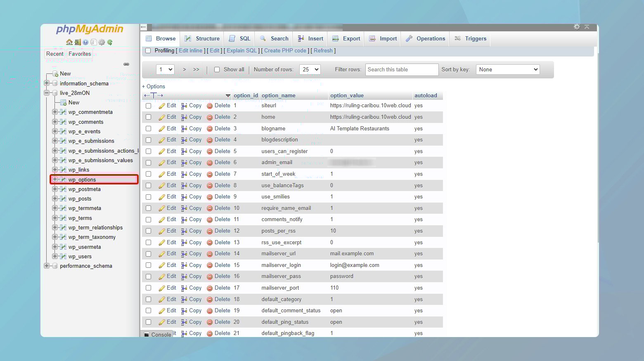Image resolution: width=644 pixels, height=361 pixels.
Task: Click the pencil Edit icon for siteurl row
Action: (162, 106)
